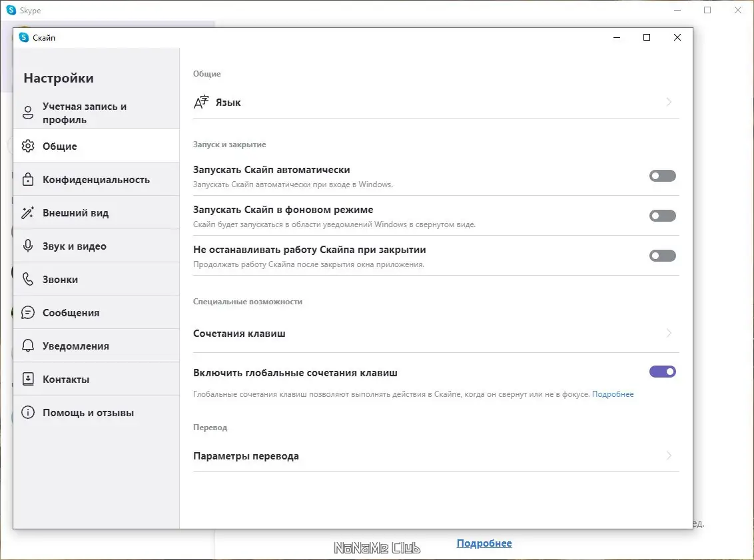754x560 pixels.
Task: Click the contact book icon for Контакты
Action: tap(28, 380)
